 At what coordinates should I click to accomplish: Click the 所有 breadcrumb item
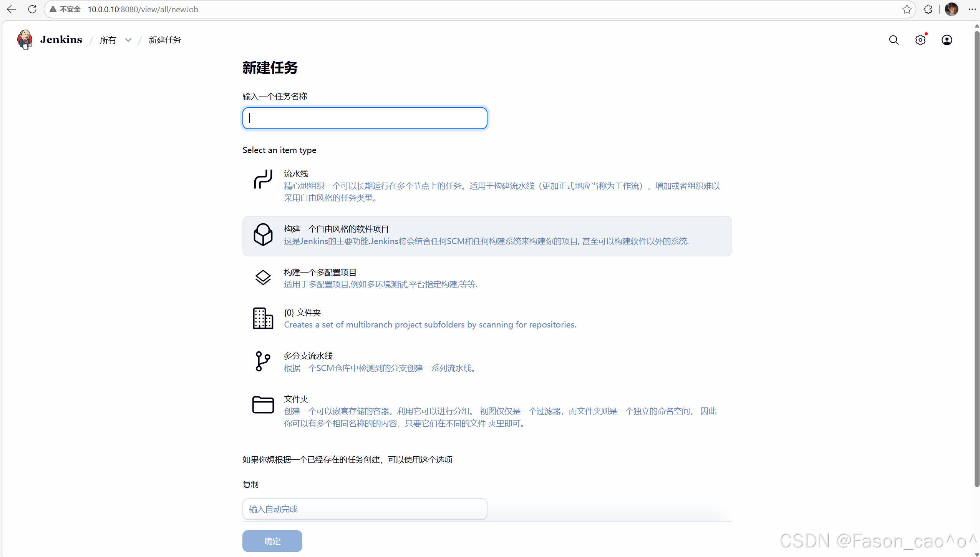108,40
